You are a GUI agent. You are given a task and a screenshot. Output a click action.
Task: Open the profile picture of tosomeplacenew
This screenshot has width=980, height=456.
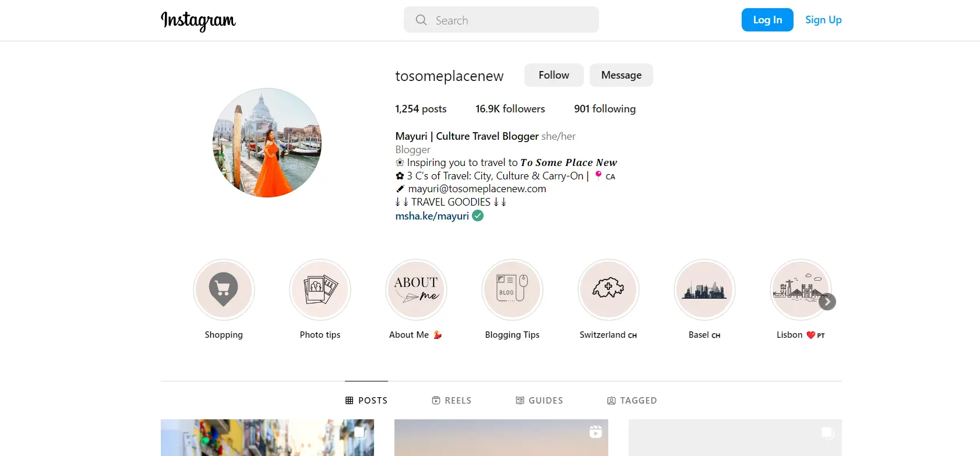point(267,143)
